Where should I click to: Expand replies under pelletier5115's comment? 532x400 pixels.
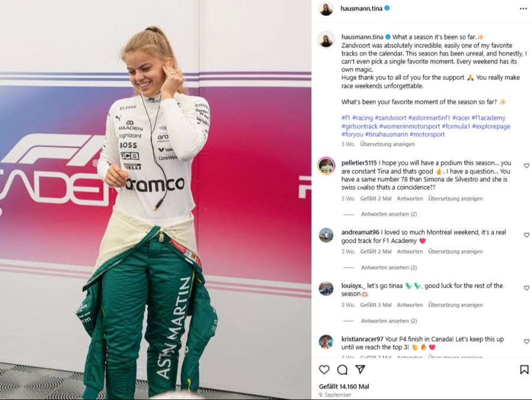pyautogui.click(x=389, y=214)
